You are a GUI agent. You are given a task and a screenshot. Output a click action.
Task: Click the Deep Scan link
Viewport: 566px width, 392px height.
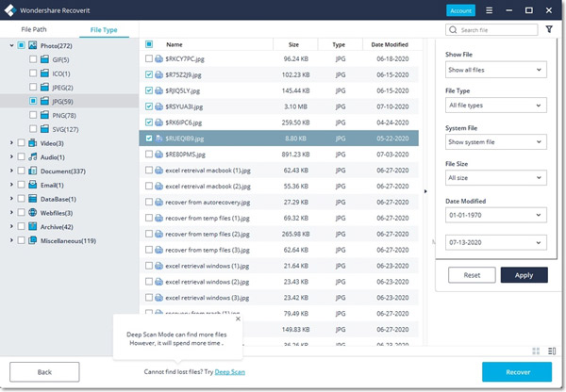pyautogui.click(x=231, y=372)
